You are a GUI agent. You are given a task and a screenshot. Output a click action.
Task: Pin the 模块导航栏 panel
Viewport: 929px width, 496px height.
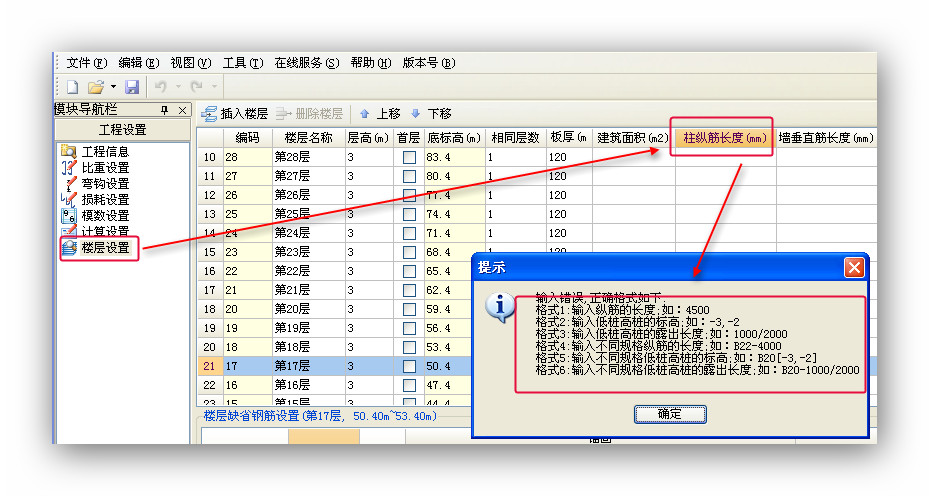[x=165, y=110]
